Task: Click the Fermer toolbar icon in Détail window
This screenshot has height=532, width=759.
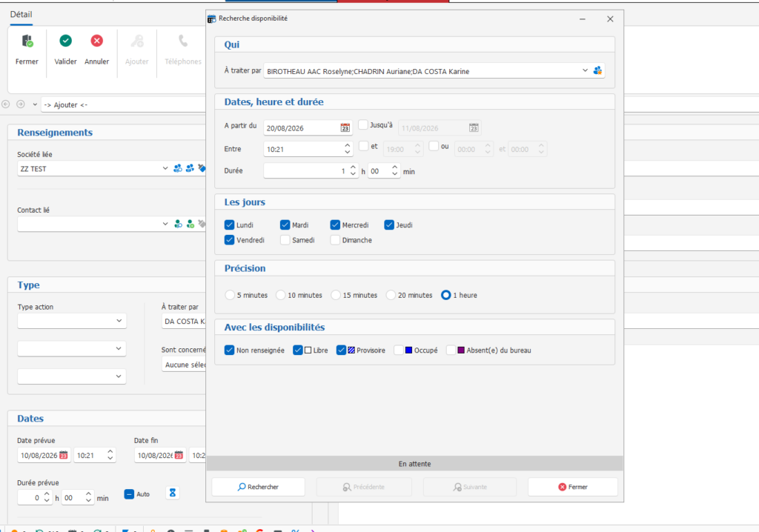Action: tap(27, 41)
